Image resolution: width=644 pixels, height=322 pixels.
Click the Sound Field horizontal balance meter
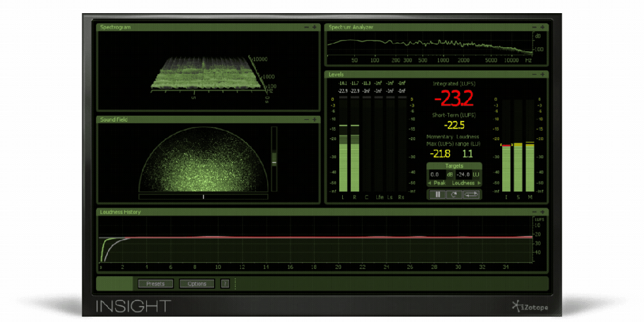coord(203,197)
